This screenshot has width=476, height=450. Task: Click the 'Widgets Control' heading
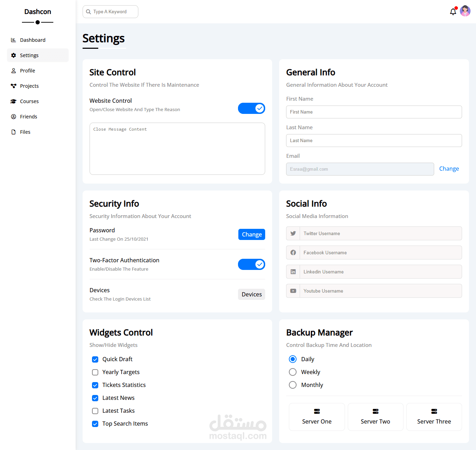121,333
